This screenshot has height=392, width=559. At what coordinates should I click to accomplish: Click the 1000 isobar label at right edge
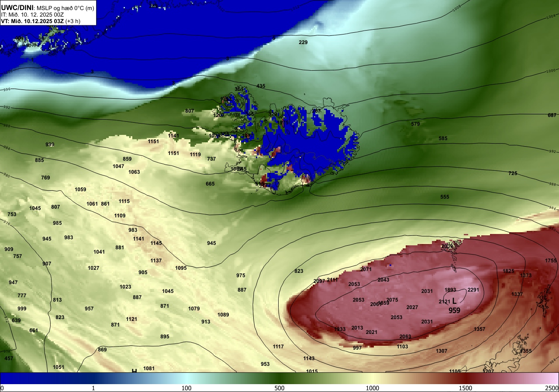point(551,70)
